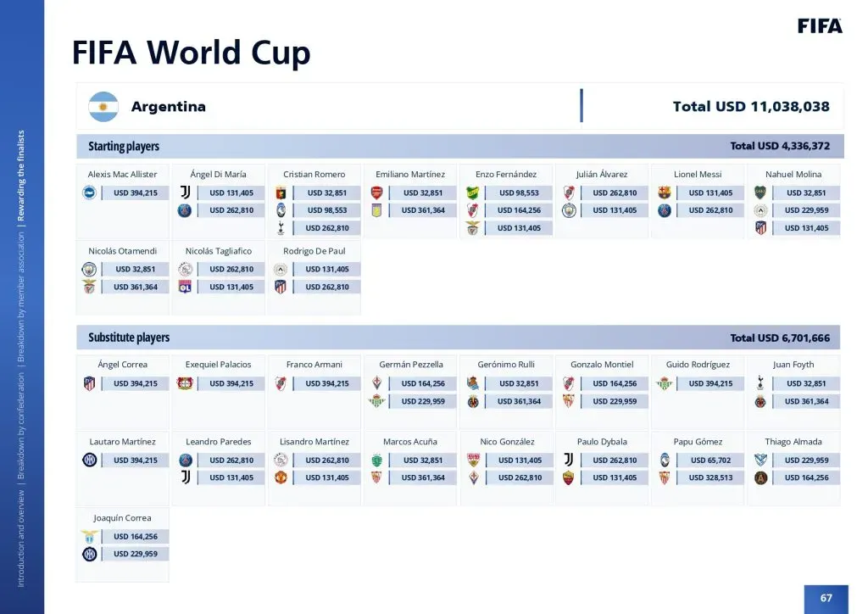Select Atlético Madrid crest under Ángel Correa
Image resolution: width=868 pixels, height=614 pixels.
(89, 384)
